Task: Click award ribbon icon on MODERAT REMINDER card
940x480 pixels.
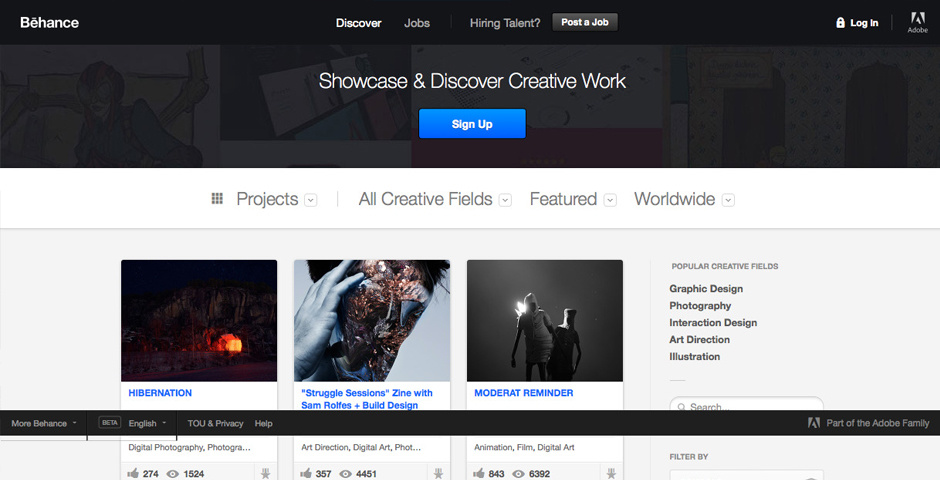Action: pos(611,473)
